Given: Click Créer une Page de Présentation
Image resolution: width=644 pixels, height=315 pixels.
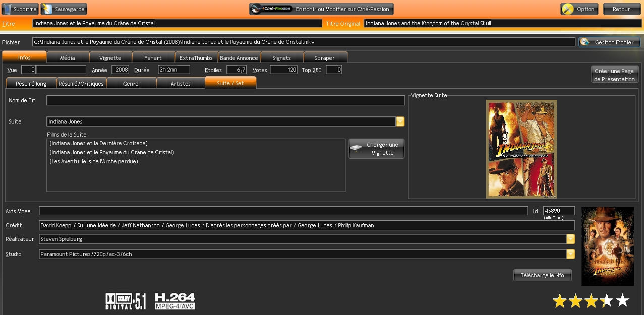Looking at the screenshot, I should [x=614, y=75].
